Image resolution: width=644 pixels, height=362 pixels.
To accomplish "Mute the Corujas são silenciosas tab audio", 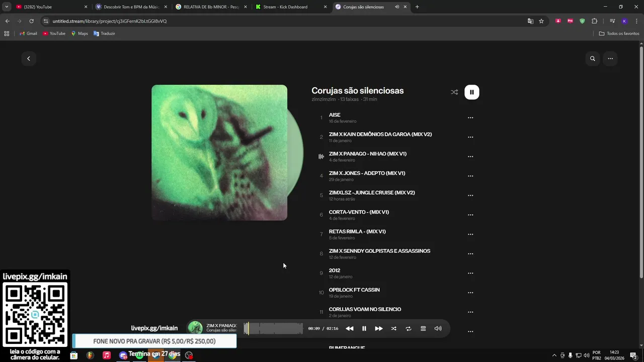I will (397, 7).
